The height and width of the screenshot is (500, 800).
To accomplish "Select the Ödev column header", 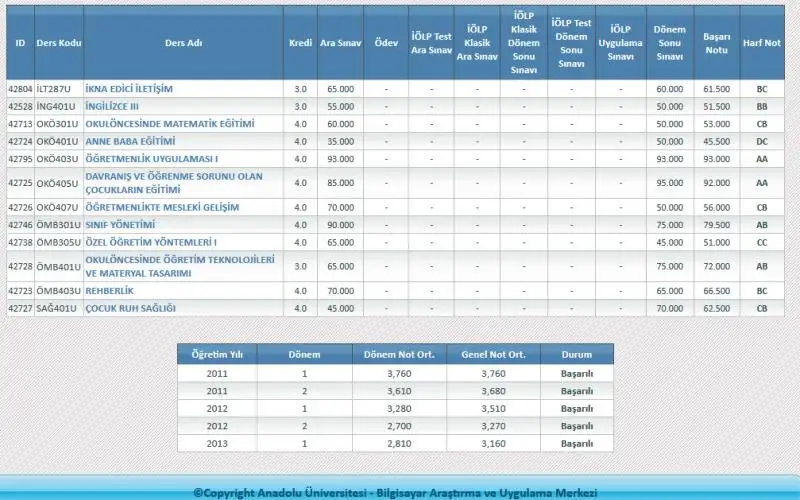I will (x=385, y=44).
